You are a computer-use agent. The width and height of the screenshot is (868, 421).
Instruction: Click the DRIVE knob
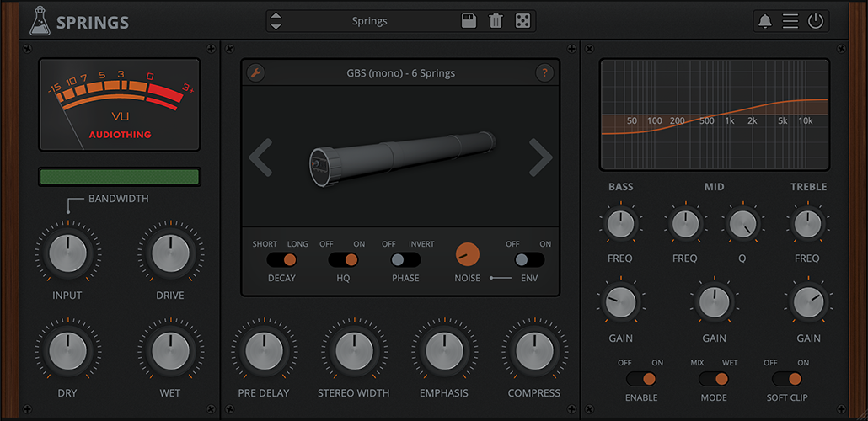pos(170,254)
